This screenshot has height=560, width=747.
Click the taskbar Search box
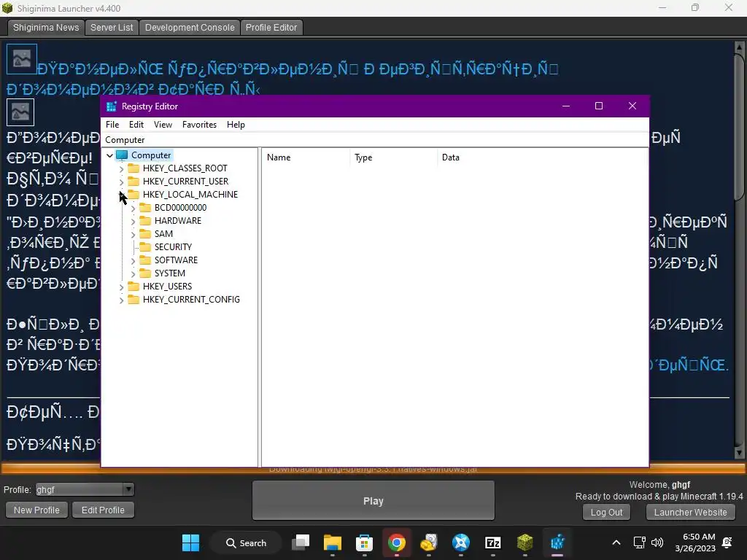(x=246, y=542)
